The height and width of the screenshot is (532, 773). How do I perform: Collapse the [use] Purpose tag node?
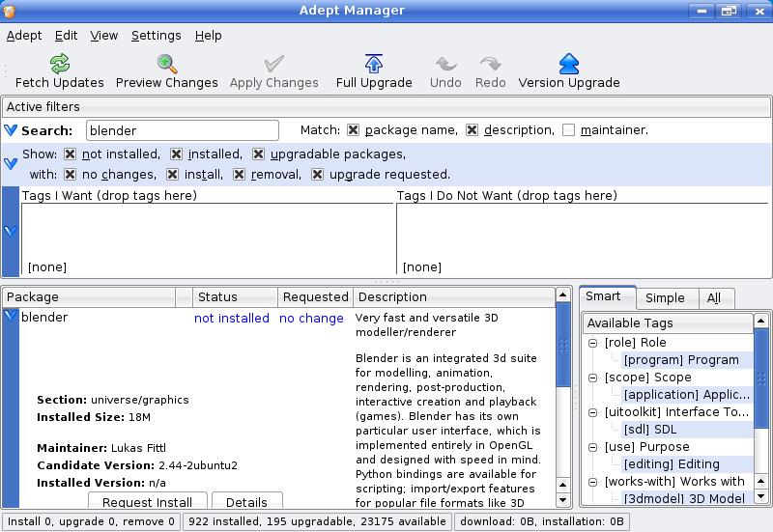pyautogui.click(x=593, y=447)
